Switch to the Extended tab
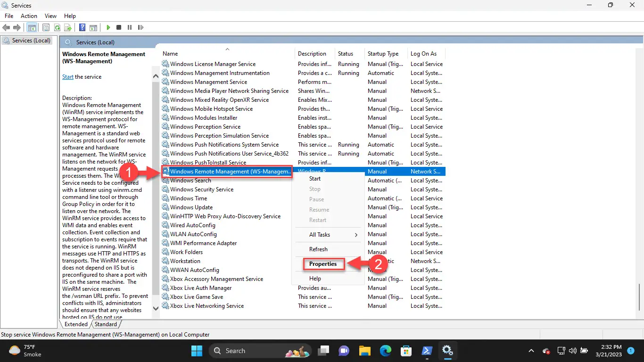The image size is (644, 362). click(76, 324)
